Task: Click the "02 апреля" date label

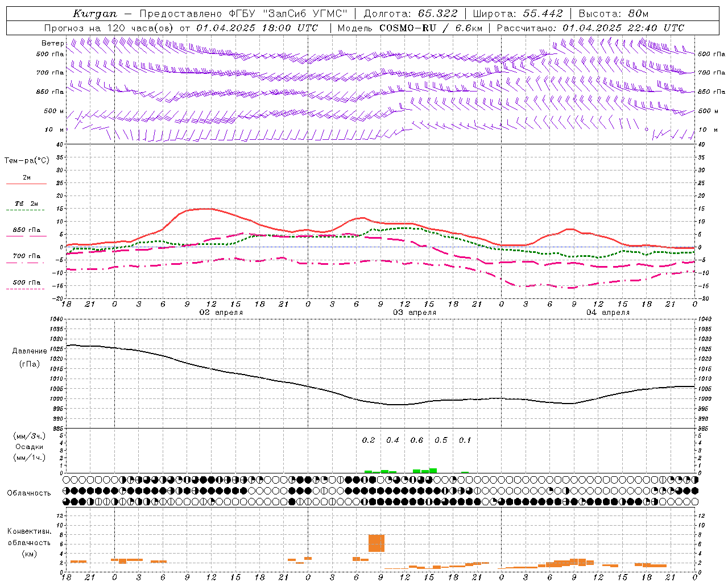Action: pyautogui.click(x=221, y=313)
